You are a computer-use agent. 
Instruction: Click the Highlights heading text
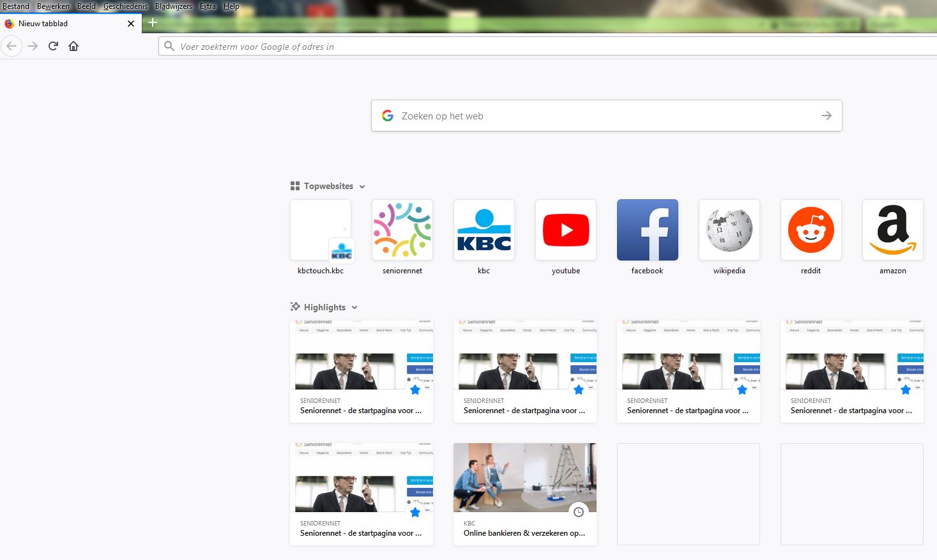[x=324, y=307]
